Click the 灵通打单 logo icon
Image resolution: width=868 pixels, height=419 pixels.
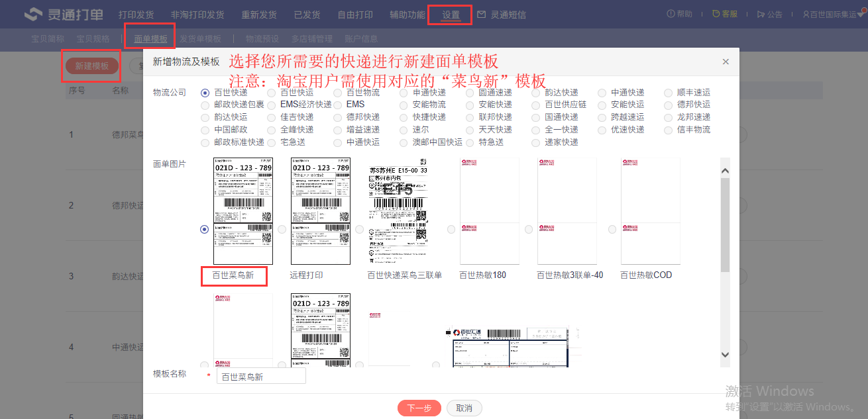click(33, 15)
